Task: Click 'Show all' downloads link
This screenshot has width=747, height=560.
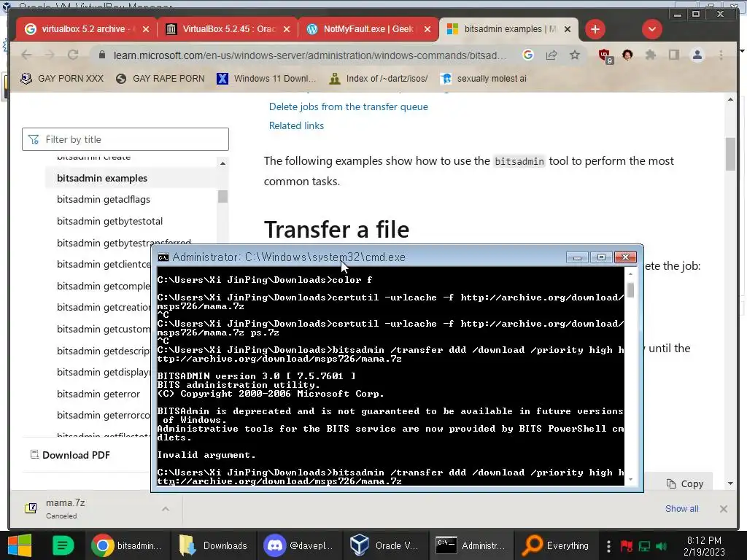Action: (x=682, y=508)
